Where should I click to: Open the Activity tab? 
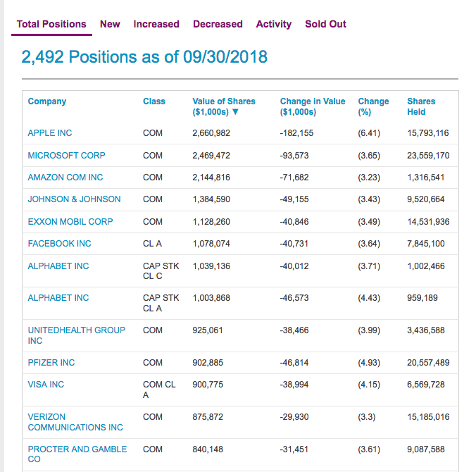pyautogui.click(x=273, y=24)
